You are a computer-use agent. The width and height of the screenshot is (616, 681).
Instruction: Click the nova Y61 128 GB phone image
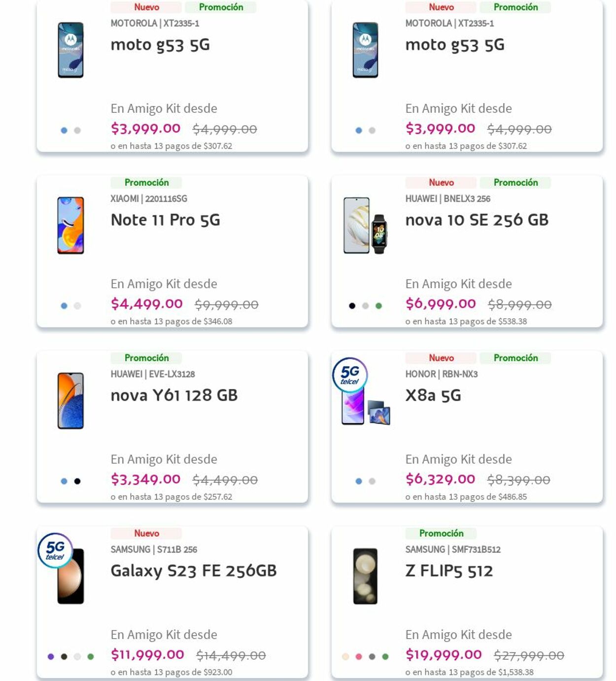70,401
